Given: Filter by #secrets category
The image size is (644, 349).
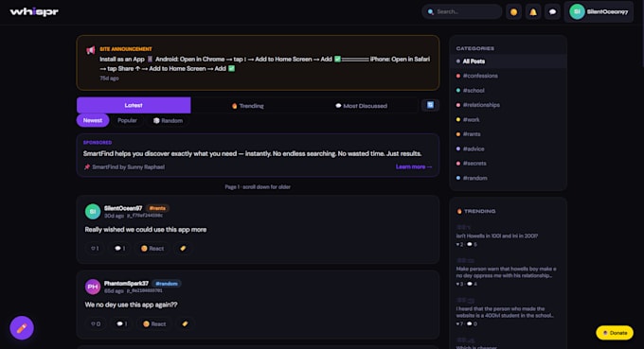Looking at the screenshot, I should pos(508,164).
